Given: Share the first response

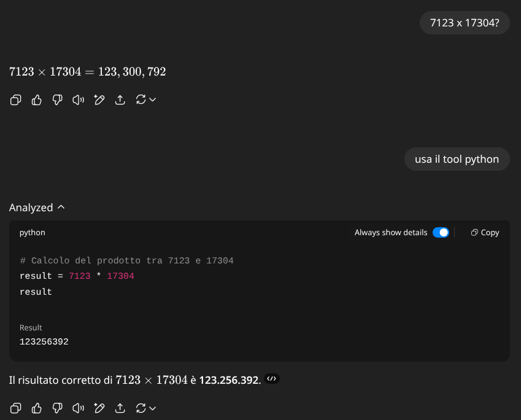Looking at the screenshot, I should coord(120,99).
